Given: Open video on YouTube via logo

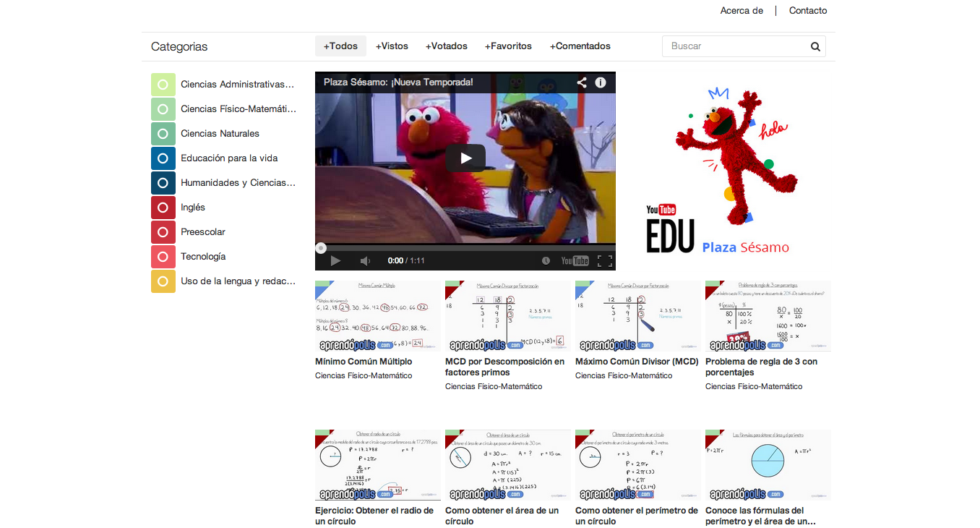Looking at the screenshot, I should click(x=575, y=261).
